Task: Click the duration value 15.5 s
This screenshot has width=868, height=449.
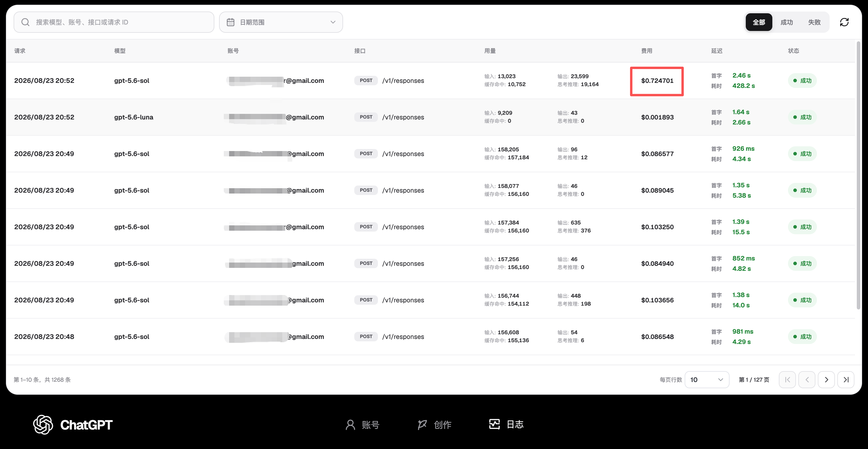Action: pyautogui.click(x=741, y=232)
